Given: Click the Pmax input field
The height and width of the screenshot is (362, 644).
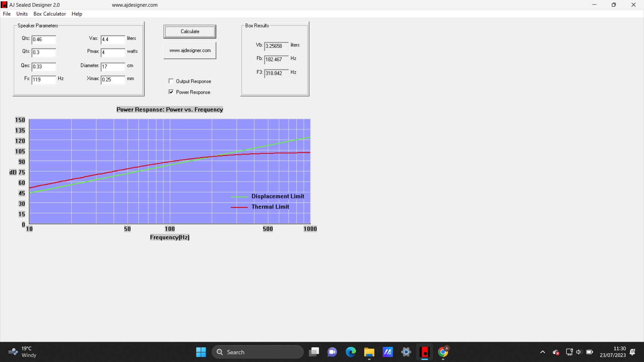Looking at the screenshot, I should [113, 53].
